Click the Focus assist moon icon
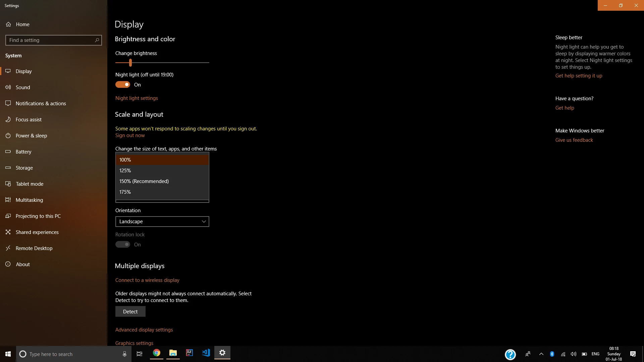Screen dimensions: 644x362 (8, 119)
